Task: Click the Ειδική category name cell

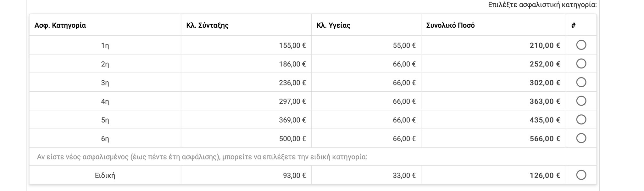Action: point(105,176)
